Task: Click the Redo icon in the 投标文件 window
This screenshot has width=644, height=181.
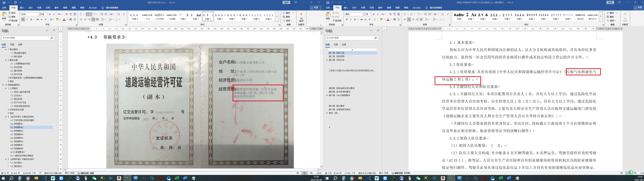Action: 16,3
